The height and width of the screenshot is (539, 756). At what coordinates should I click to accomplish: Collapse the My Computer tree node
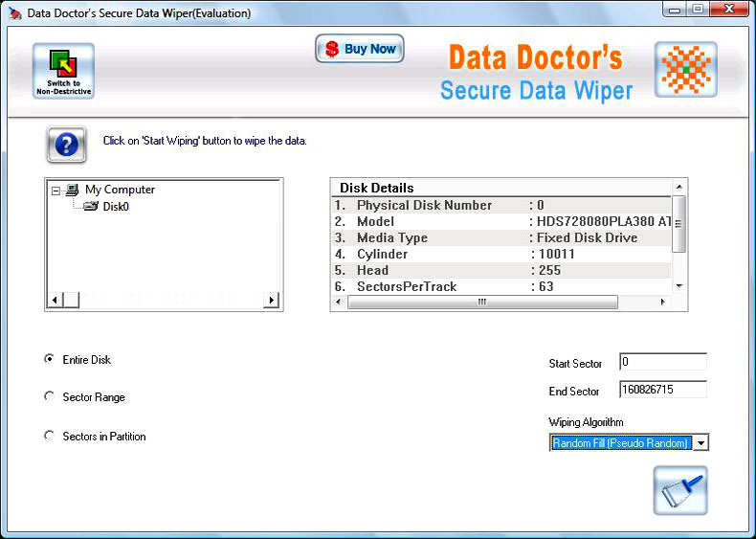click(56, 191)
